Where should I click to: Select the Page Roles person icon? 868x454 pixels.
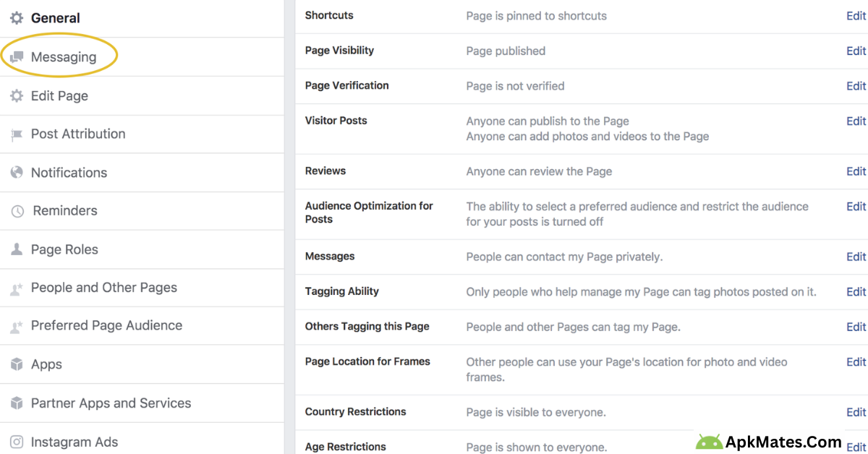pos(16,249)
